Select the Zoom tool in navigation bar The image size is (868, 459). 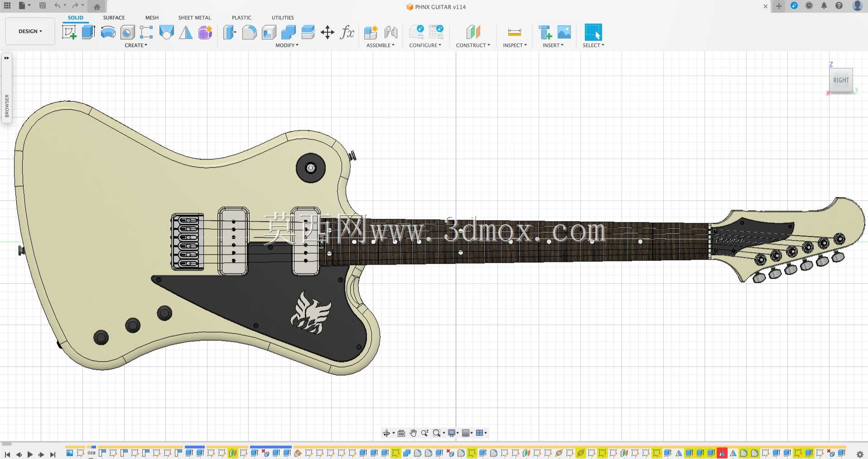pyautogui.click(x=424, y=433)
